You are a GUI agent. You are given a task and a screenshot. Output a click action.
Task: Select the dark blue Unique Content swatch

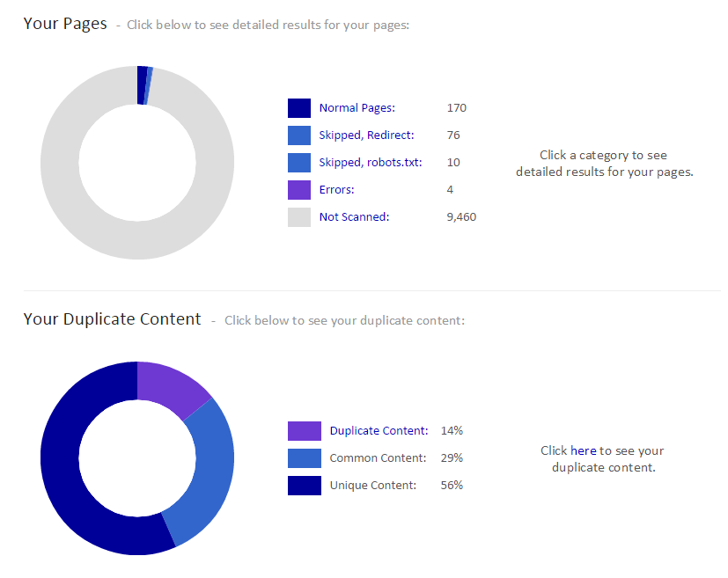pyautogui.click(x=305, y=486)
